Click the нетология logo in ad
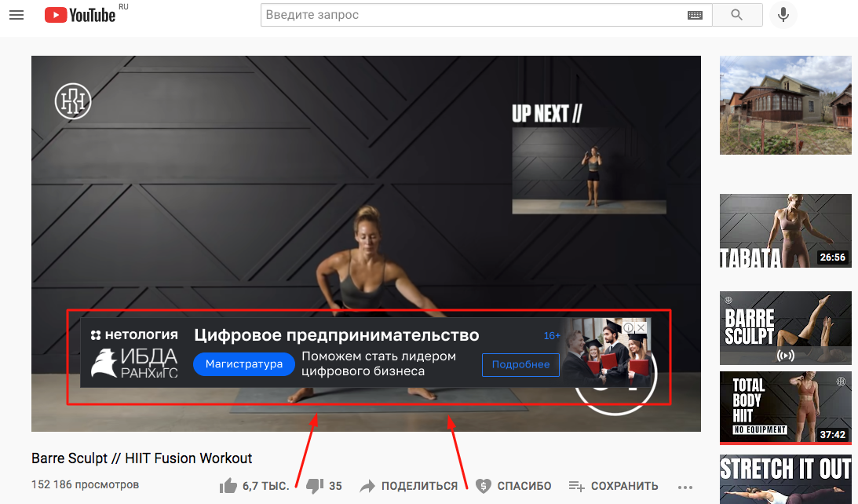Screen dimensions: 858x504 [x=134, y=334]
